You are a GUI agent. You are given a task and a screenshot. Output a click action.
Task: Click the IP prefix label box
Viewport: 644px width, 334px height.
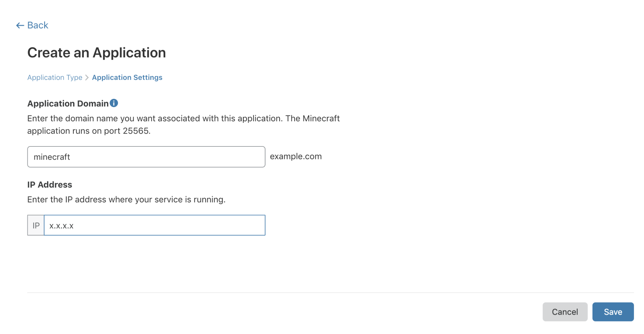tap(36, 225)
